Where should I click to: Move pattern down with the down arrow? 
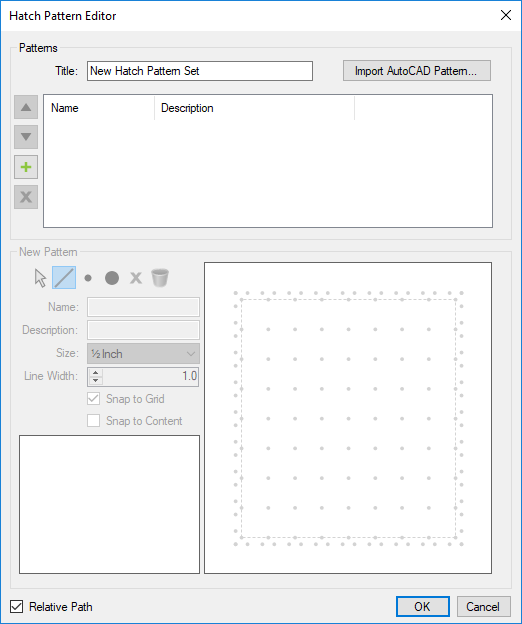26,137
